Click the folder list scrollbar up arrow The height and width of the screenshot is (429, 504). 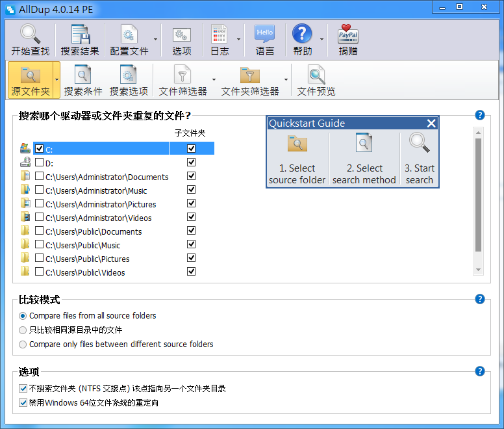point(478,133)
